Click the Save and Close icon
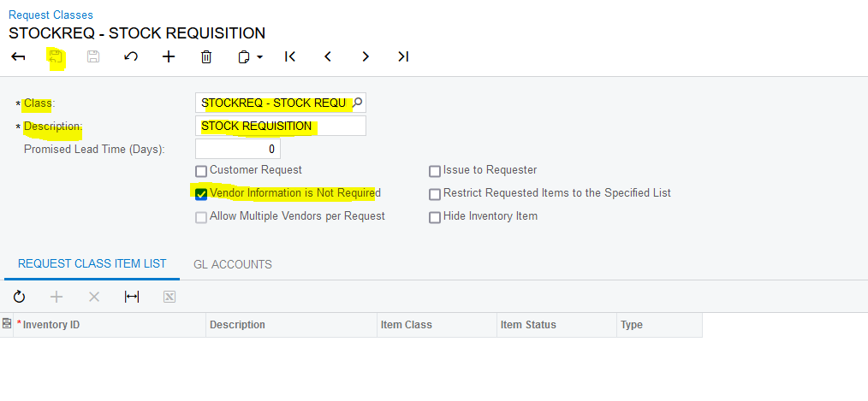868x401 pixels. click(56, 57)
